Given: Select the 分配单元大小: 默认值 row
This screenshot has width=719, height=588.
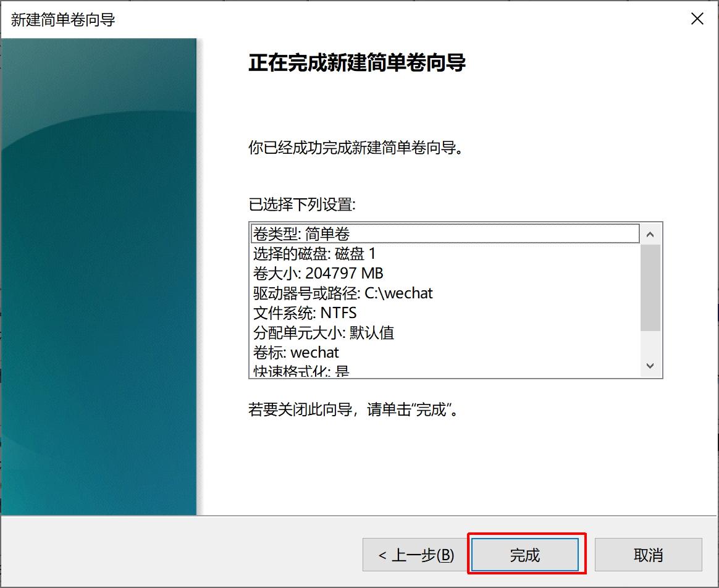Looking at the screenshot, I should 445,332.
